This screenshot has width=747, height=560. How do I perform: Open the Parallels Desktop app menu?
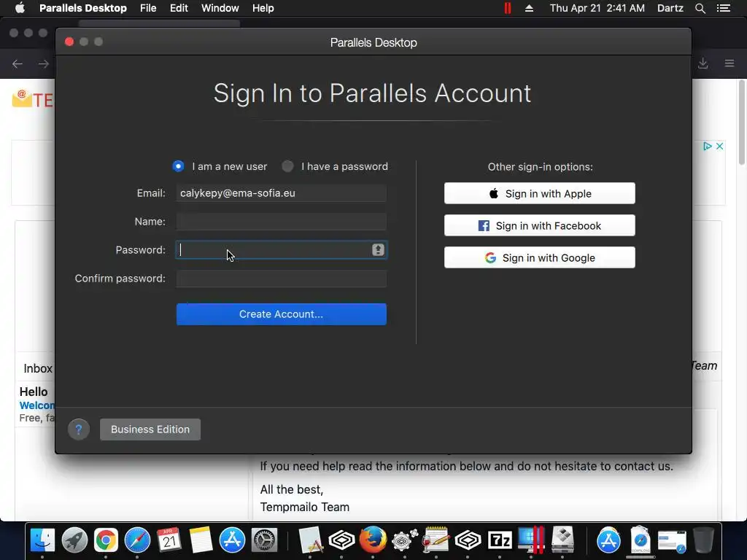coord(83,8)
